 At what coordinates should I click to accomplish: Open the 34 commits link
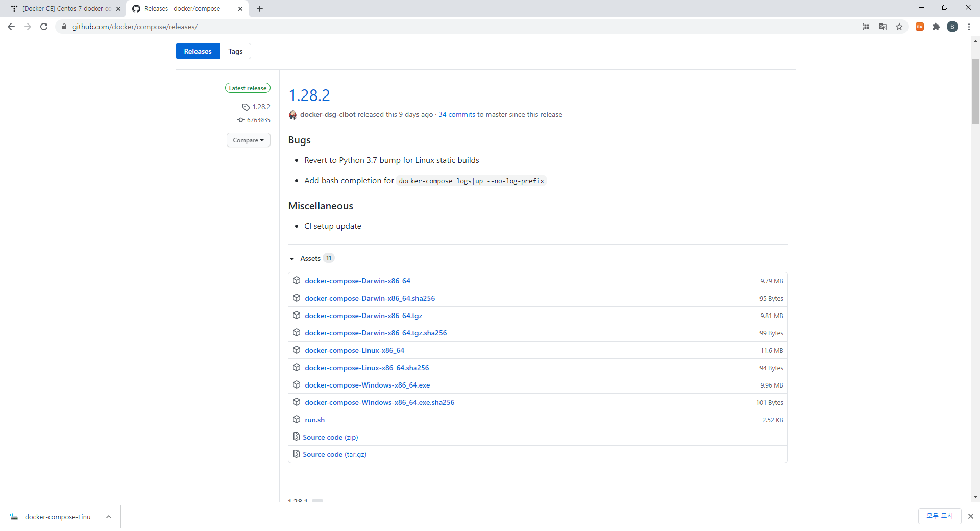point(457,114)
